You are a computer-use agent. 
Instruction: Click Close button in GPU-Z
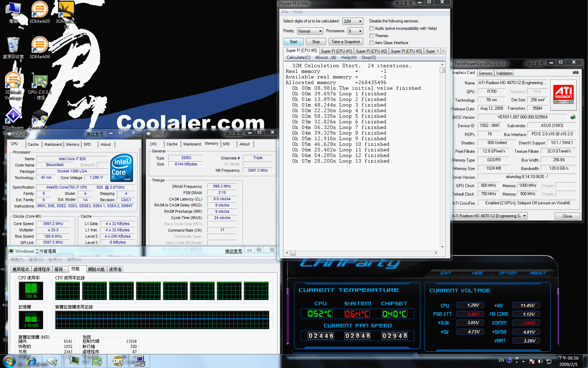[x=567, y=216]
